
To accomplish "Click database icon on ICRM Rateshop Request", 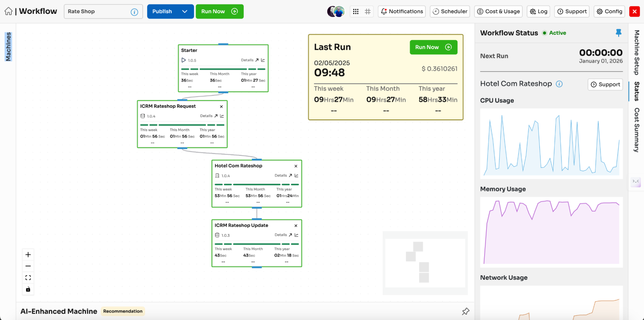I will (x=143, y=116).
